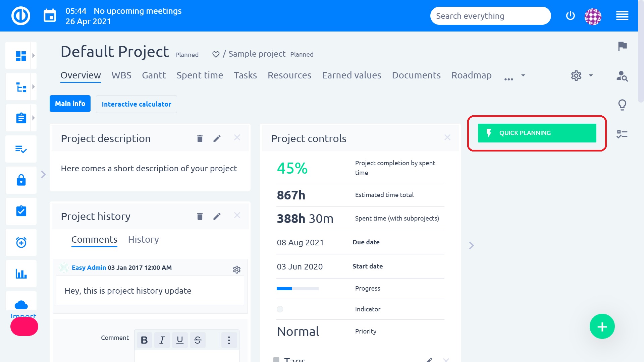
Task: Edit the Project history module
Action: [x=217, y=216]
